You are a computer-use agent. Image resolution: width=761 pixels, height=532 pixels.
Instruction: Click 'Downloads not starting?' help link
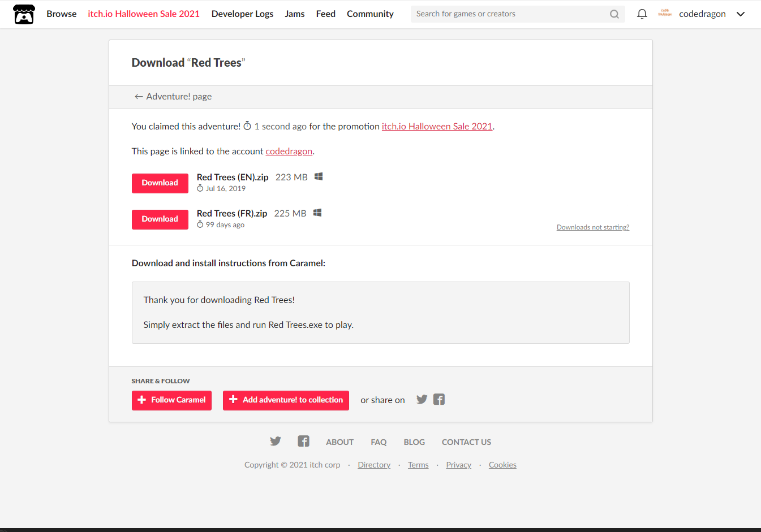pyautogui.click(x=593, y=227)
